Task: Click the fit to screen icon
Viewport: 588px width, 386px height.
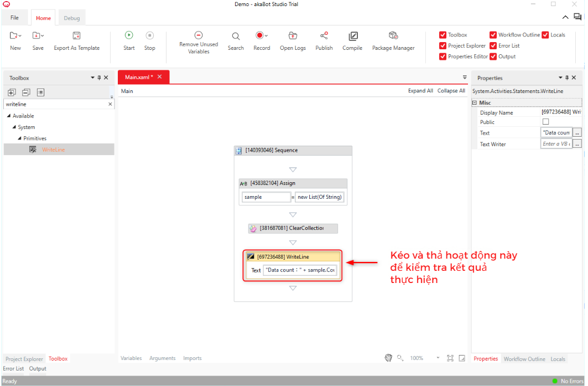Action: (450, 358)
